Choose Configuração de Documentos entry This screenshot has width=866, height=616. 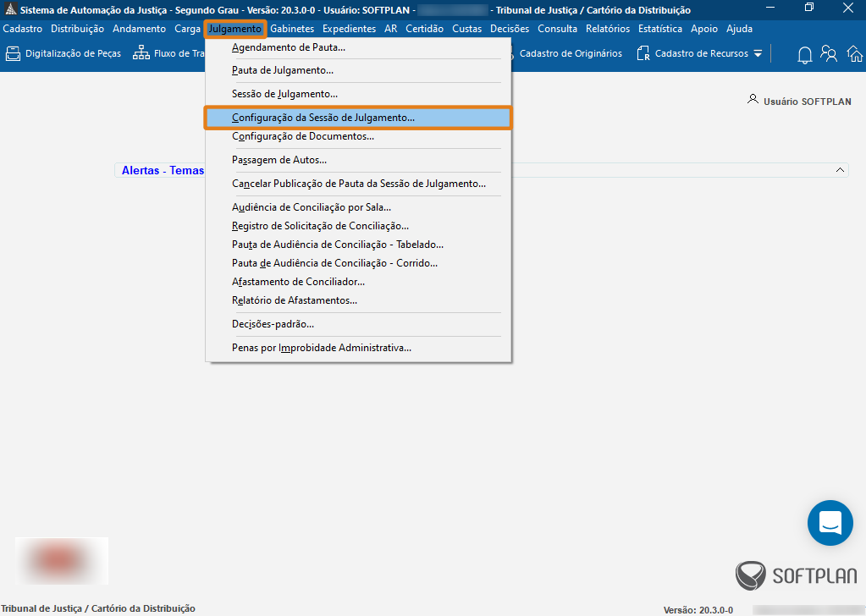click(358, 136)
